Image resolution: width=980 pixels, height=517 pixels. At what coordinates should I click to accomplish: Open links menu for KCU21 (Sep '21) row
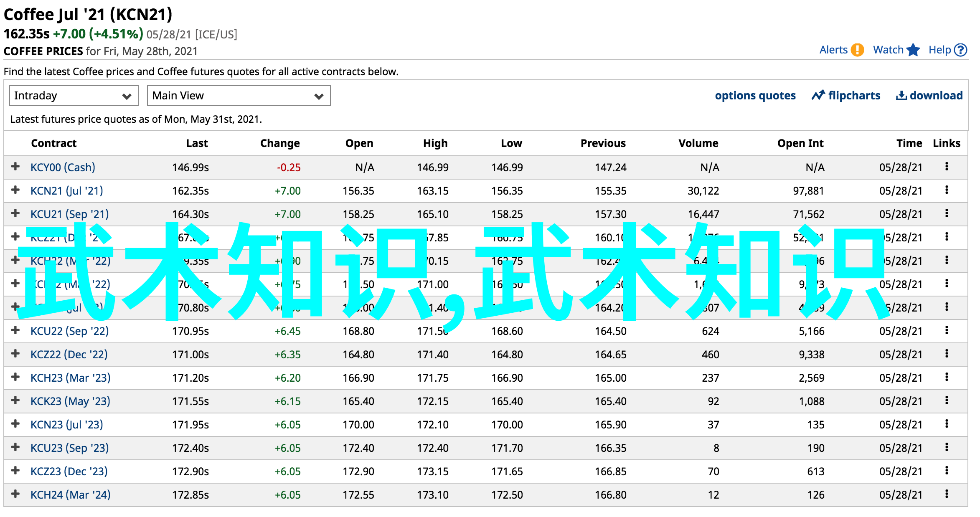click(947, 213)
